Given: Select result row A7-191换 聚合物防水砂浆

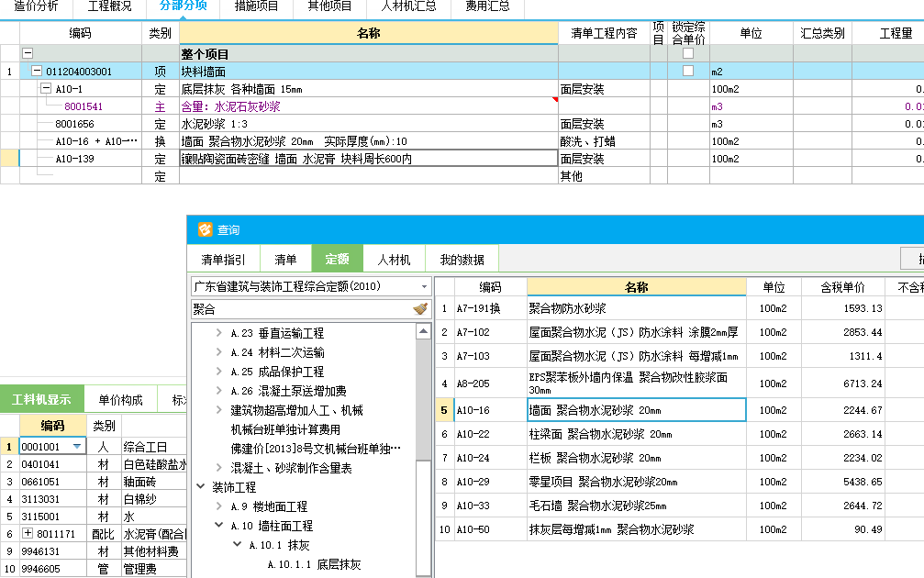Looking at the screenshot, I should click(637, 308).
